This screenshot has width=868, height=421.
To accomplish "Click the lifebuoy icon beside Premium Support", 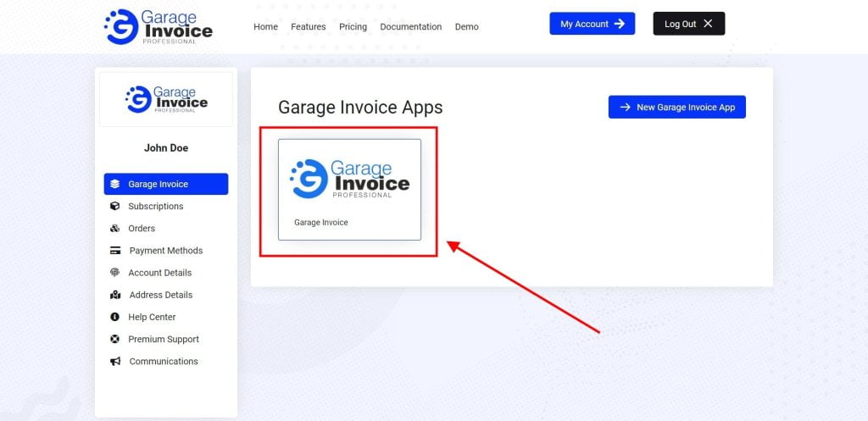I will tap(114, 339).
